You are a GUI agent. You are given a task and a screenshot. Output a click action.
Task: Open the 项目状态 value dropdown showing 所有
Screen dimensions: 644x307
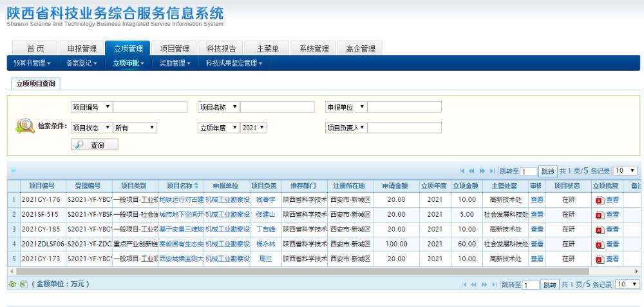click(x=135, y=128)
